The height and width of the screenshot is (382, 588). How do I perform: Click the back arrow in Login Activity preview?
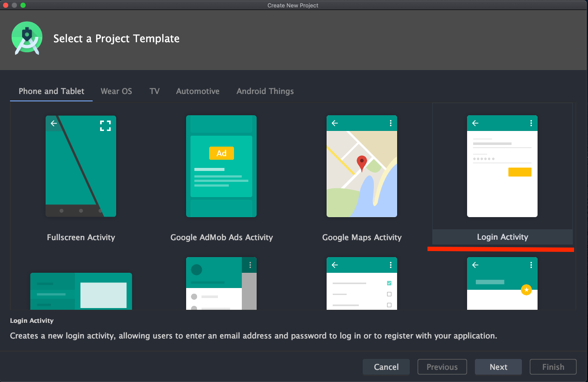click(x=475, y=123)
